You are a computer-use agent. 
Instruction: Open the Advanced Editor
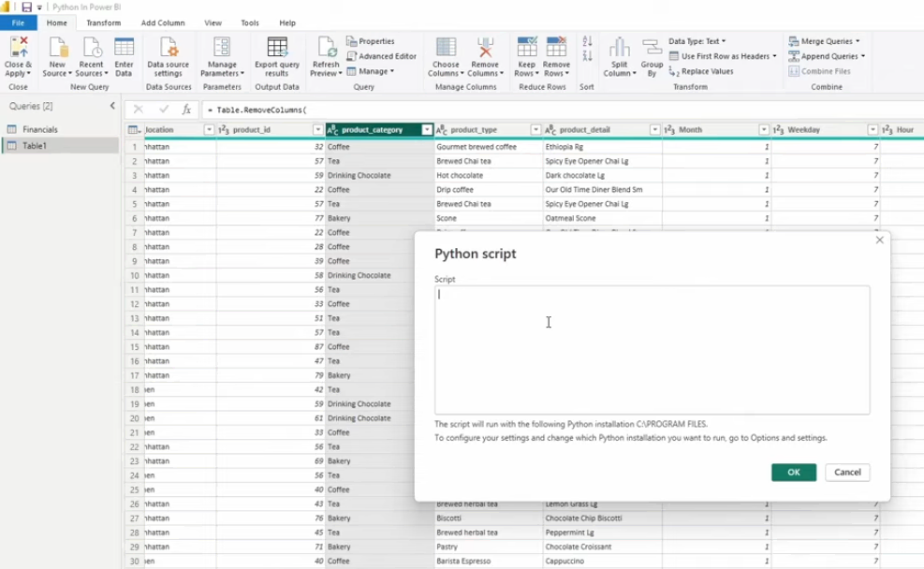point(381,56)
